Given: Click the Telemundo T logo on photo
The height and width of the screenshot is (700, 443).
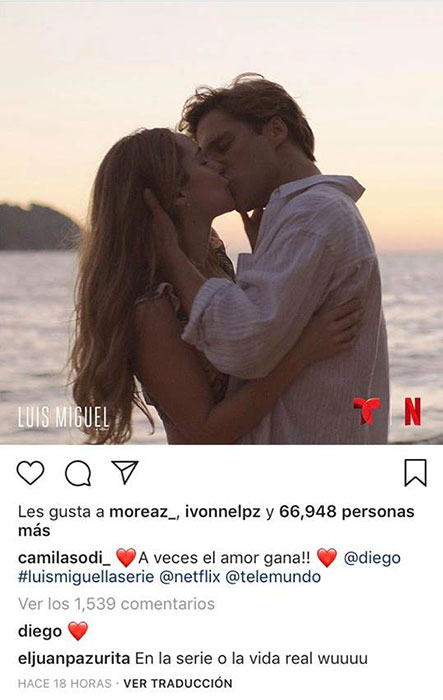Looking at the screenshot, I should 367,411.
